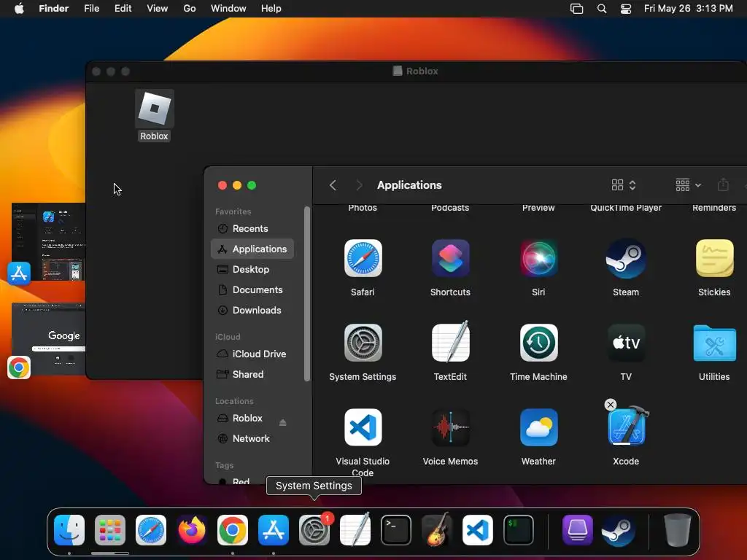
Task: Open the Stickies app icon
Action: [x=714, y=258]
